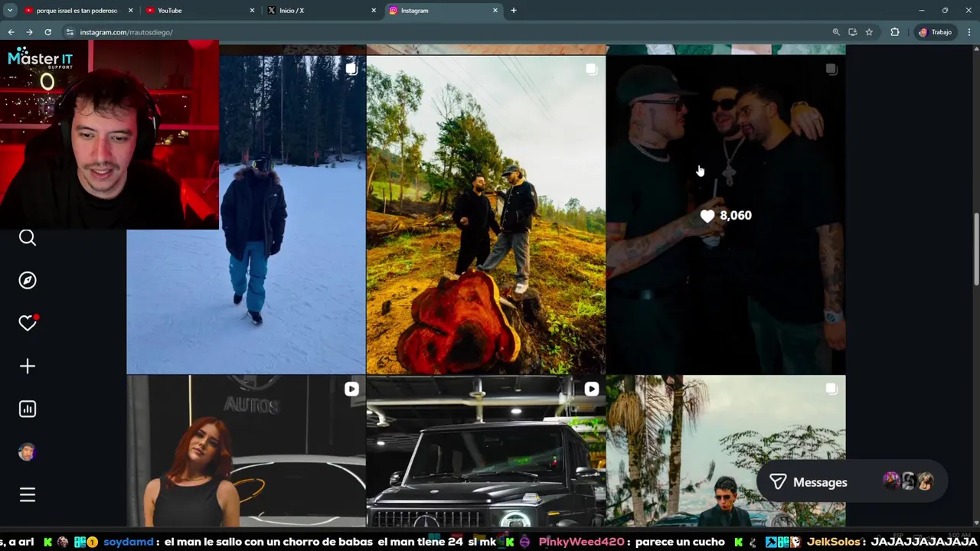980x551 pixels.
Task: Open the Explore compass icon
Action: coord(28,281)
